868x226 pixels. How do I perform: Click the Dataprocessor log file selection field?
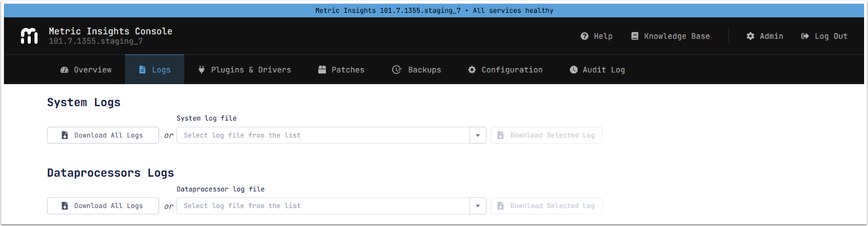[x=323, y=206]
